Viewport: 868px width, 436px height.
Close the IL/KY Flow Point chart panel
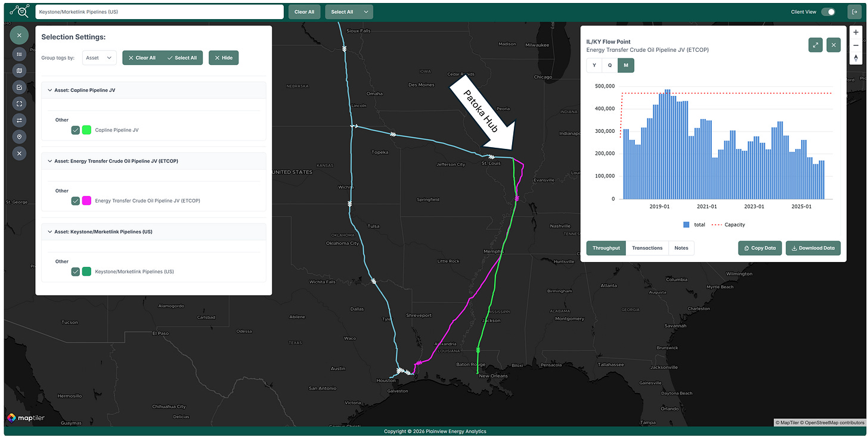tap(833, 45)
